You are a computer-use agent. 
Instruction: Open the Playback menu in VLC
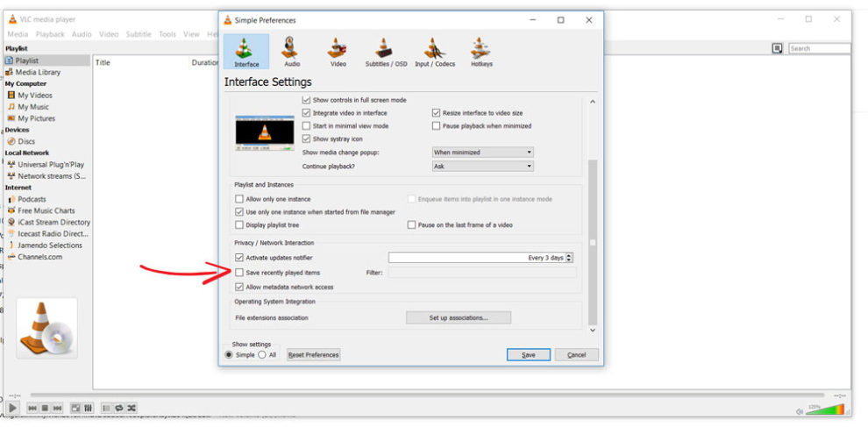(x=50, y=34)
